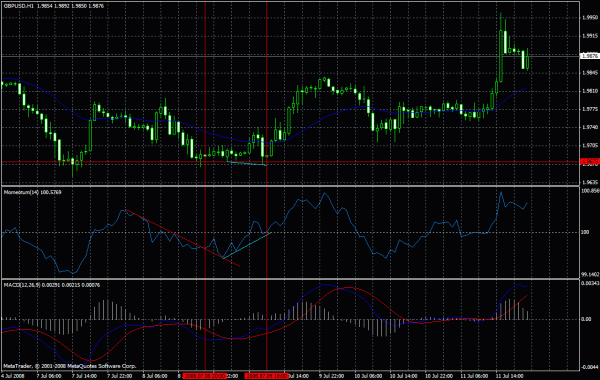Select the teal trendline under price lows

pos(246,163)
